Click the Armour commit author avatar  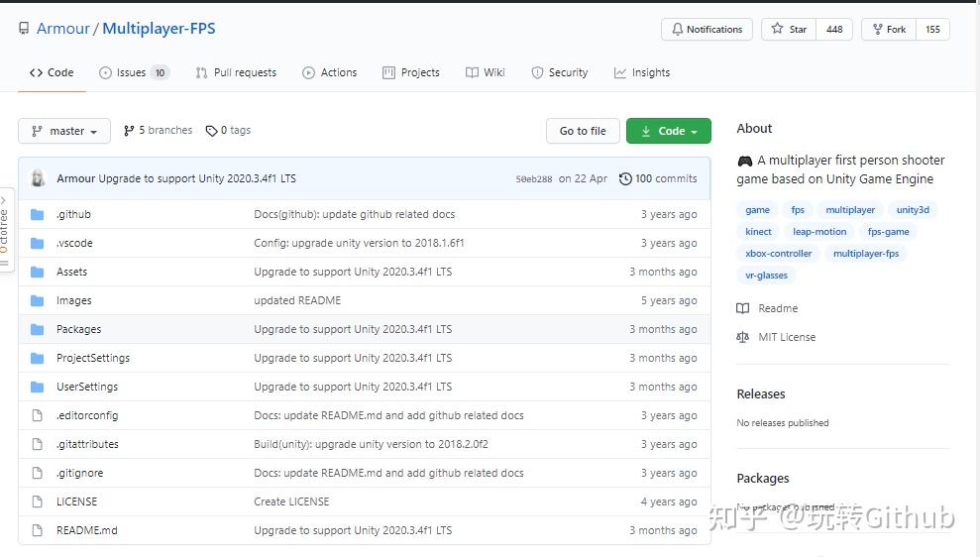(x=38, y=178)
